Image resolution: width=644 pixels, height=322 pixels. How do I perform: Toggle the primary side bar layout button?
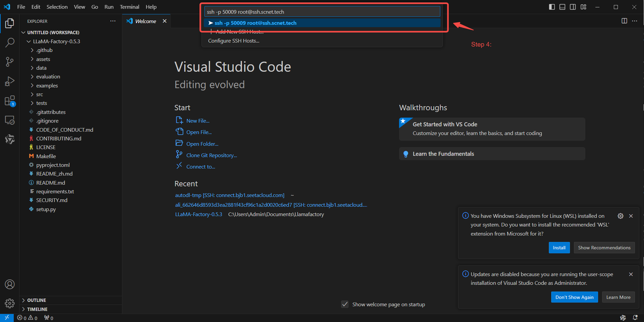[x=552, y=7]
